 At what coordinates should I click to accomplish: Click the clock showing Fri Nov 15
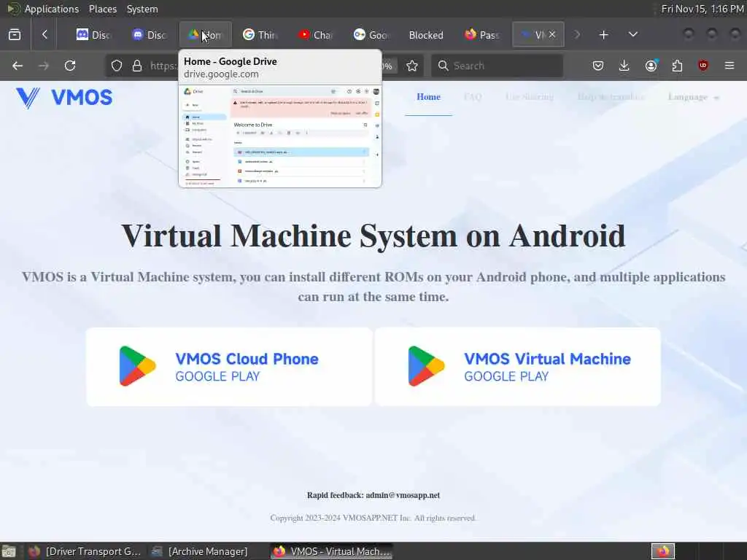(703, 9)
